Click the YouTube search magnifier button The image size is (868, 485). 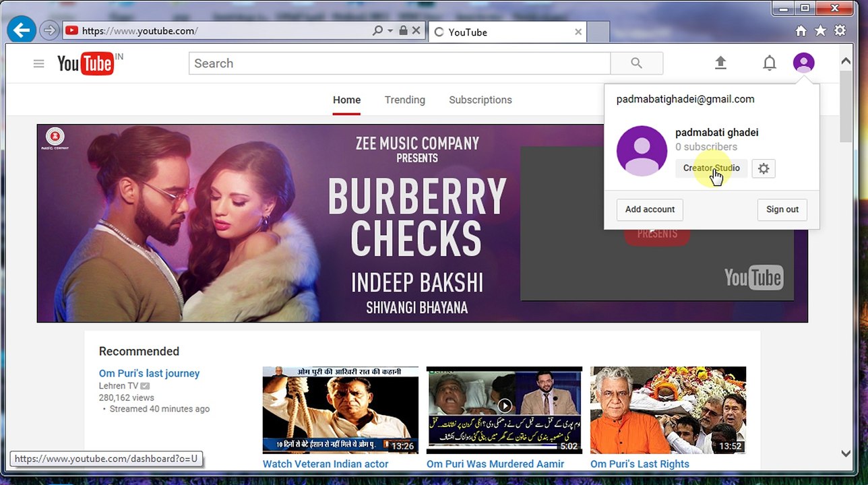pos(637,63)
